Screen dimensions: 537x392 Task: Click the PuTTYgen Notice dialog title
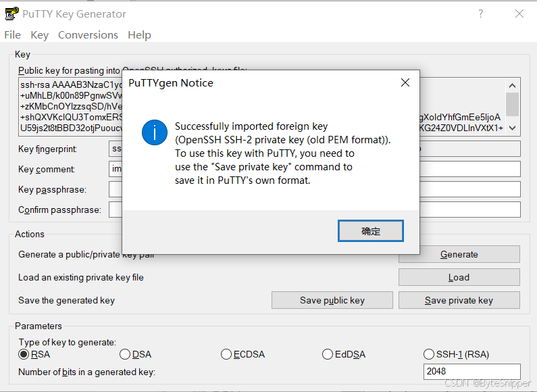[x=171, y=83]
